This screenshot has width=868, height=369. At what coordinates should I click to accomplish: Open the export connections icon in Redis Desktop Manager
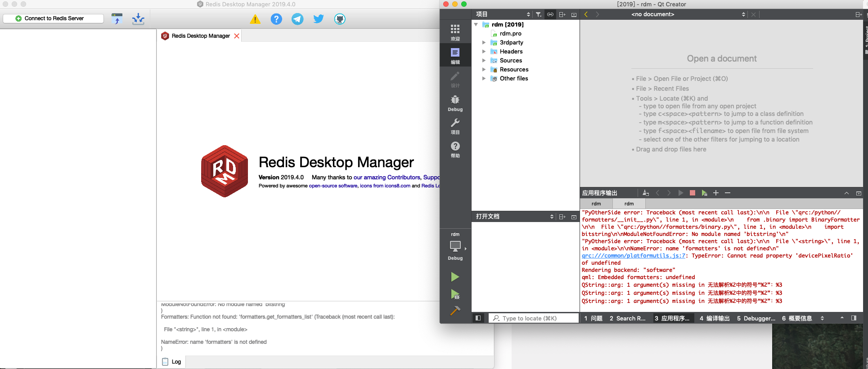coord(138,19)
